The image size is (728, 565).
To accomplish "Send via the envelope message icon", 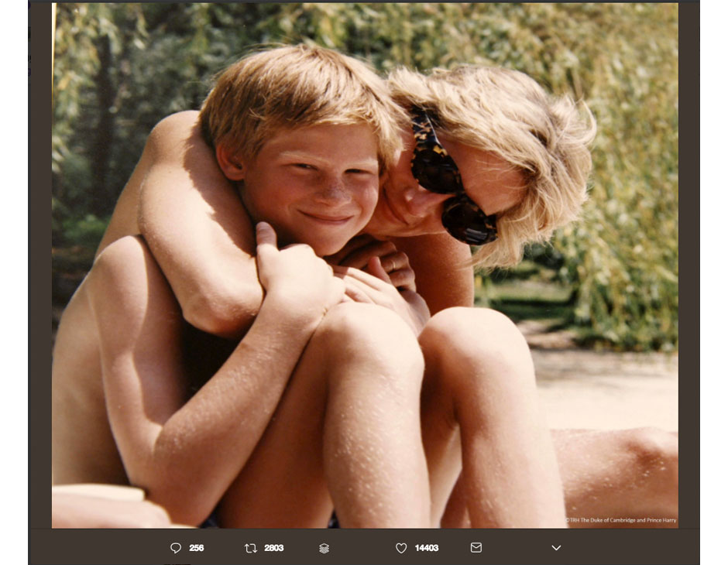I will [x=476, y=547].
